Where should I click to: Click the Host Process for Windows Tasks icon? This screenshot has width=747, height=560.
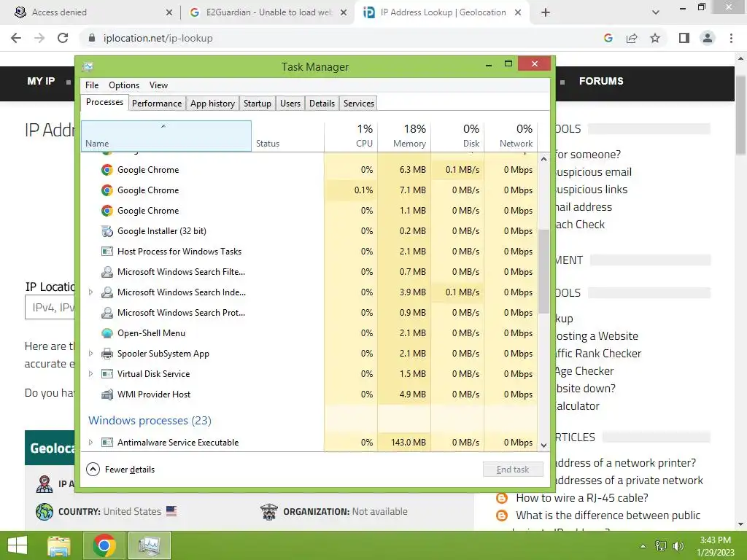[x=107, y=252]
